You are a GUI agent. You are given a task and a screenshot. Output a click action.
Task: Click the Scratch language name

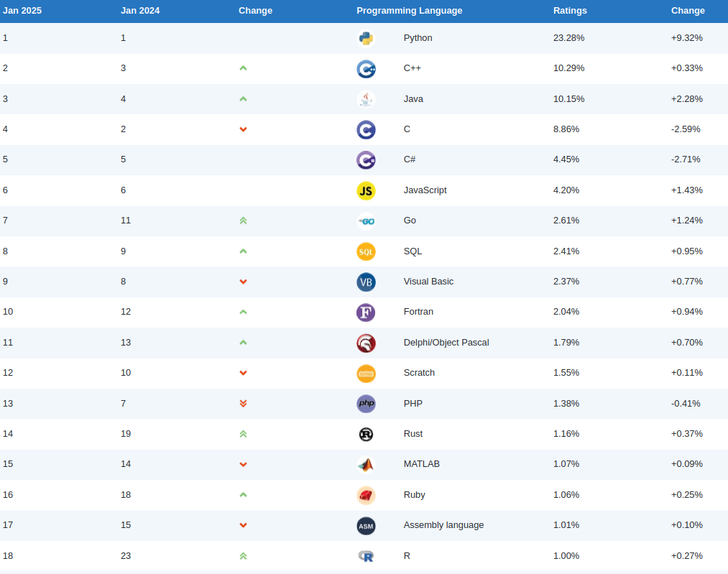pyautogui.click(x=419, y=373)
